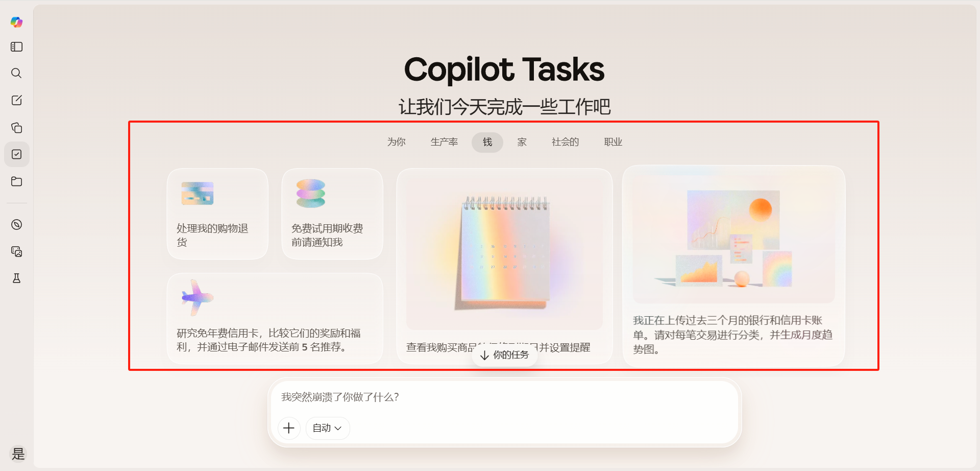Screen dimensions: 980x471
Task: Click the plus attachment button
Action: point(289,428)
